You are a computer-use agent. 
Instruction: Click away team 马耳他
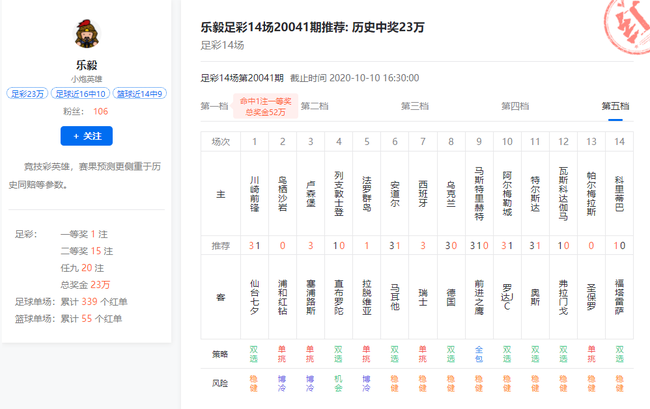[395, 297]
